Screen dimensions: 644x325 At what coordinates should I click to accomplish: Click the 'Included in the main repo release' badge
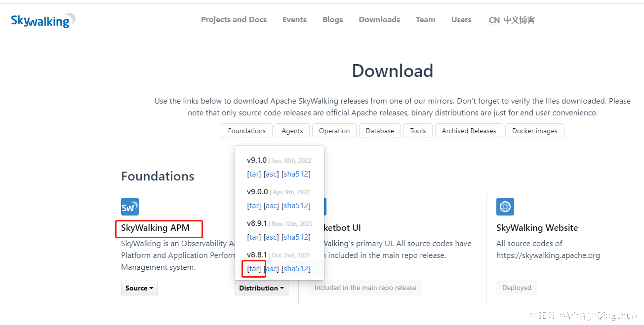coord(365,288)
